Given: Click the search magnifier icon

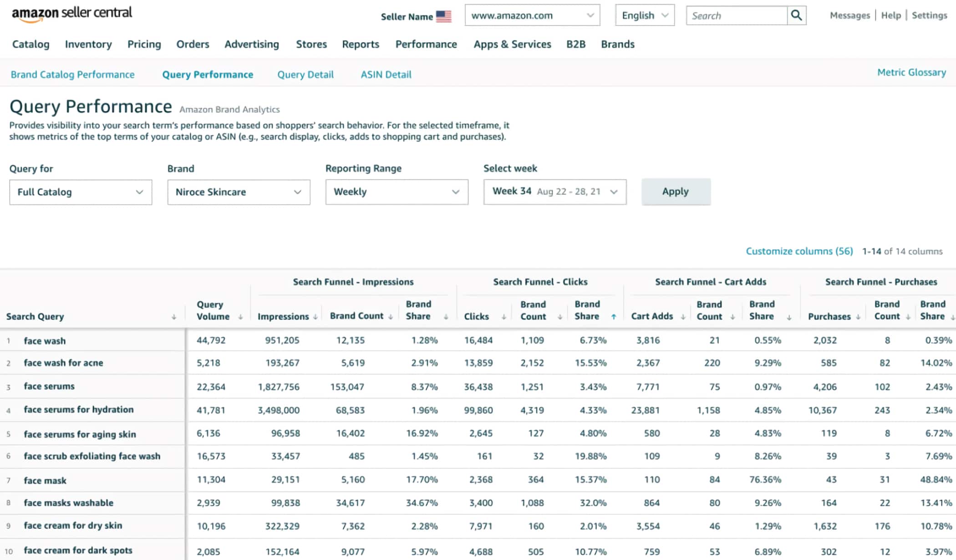Looking at the screenshot, I should click(796, 15).
